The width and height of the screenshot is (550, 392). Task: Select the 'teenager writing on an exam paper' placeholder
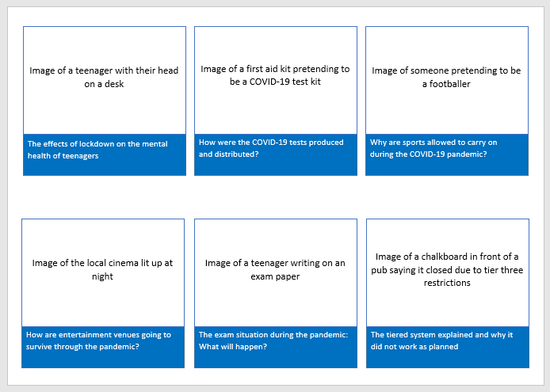(x=276, y=272)
